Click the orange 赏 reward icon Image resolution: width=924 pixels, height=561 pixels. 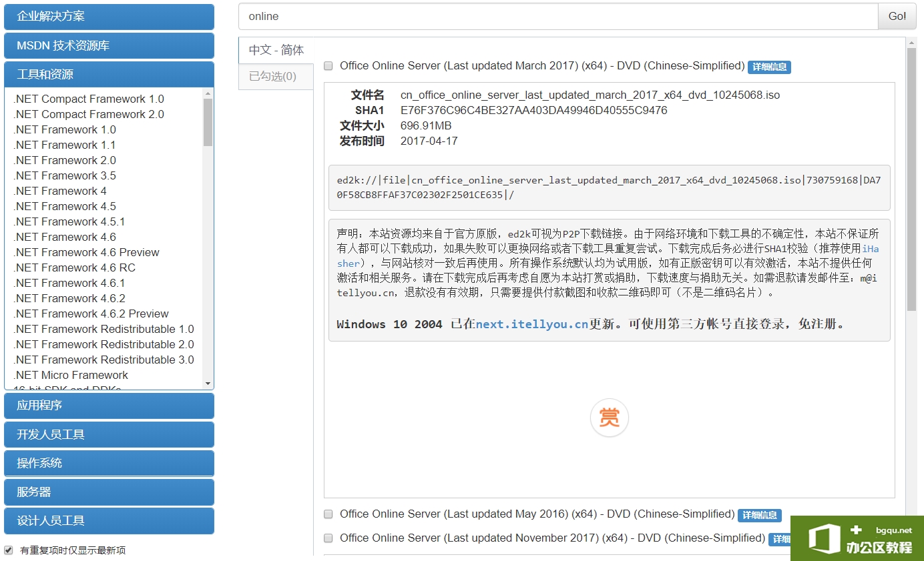point(609,418)
